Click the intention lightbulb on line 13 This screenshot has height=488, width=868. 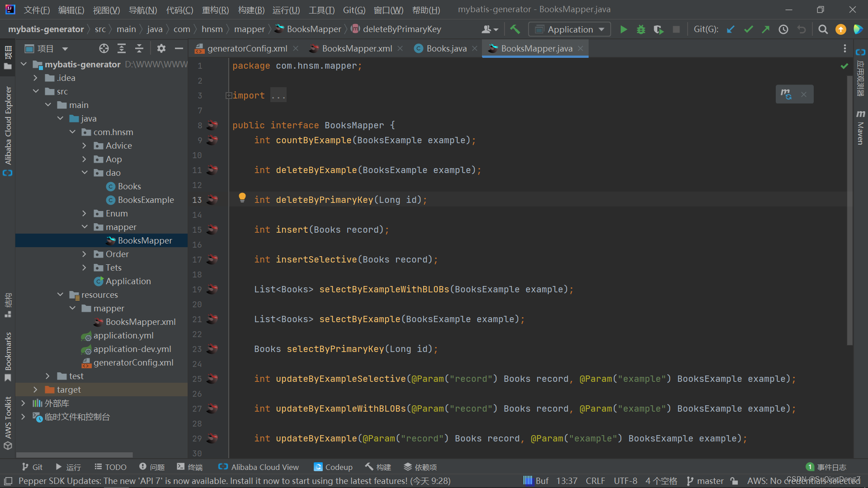(242, 197)
